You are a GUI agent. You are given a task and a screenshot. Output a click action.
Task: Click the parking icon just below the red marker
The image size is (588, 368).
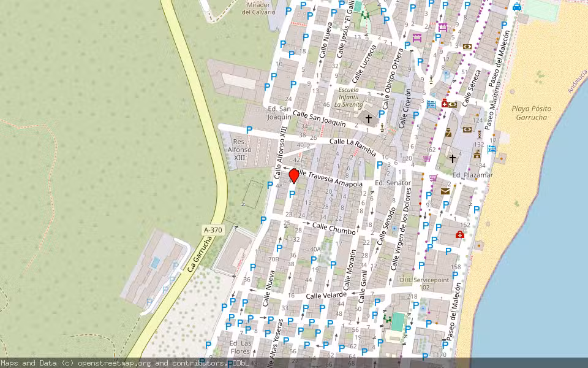[292, 194]
